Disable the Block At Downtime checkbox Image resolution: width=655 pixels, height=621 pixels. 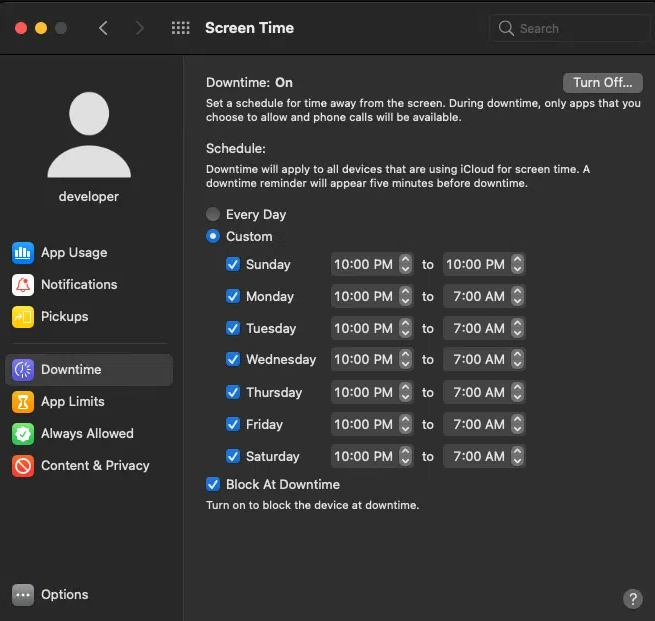[x=213, y=485]
